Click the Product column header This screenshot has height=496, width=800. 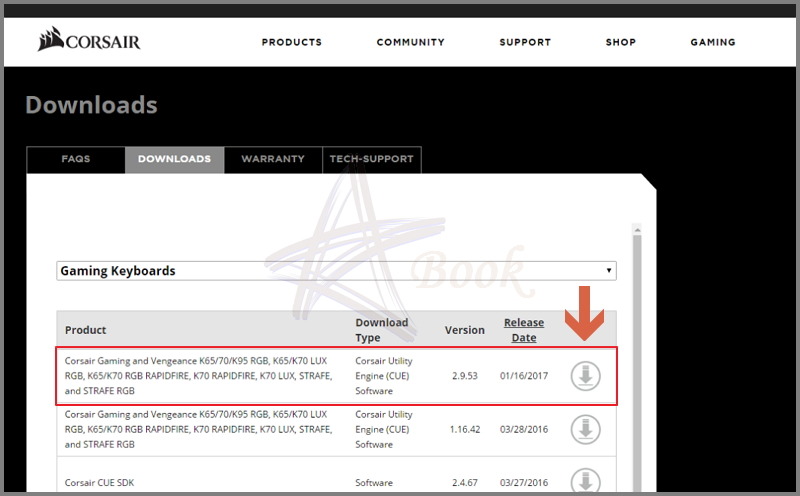[x=85, y=330]
